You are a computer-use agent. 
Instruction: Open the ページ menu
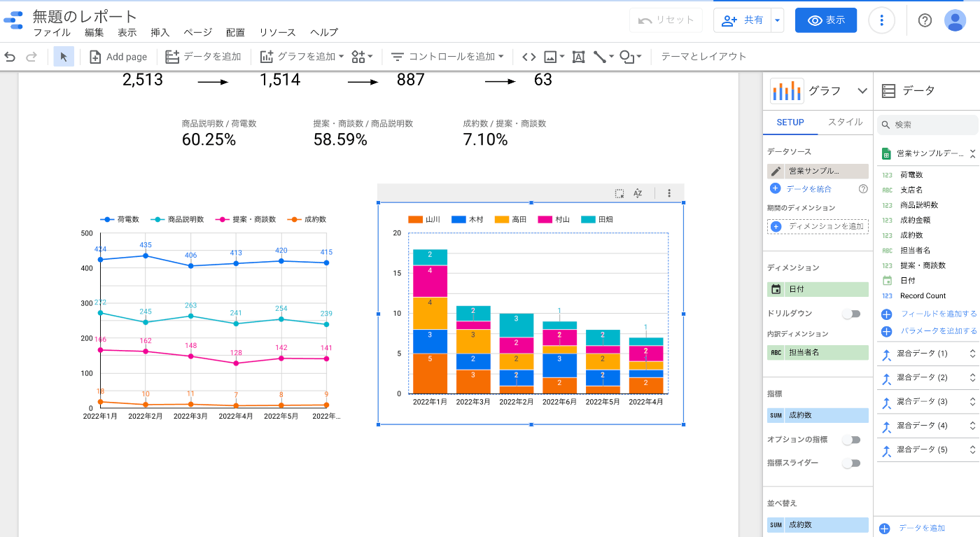(x=198, y=32)
